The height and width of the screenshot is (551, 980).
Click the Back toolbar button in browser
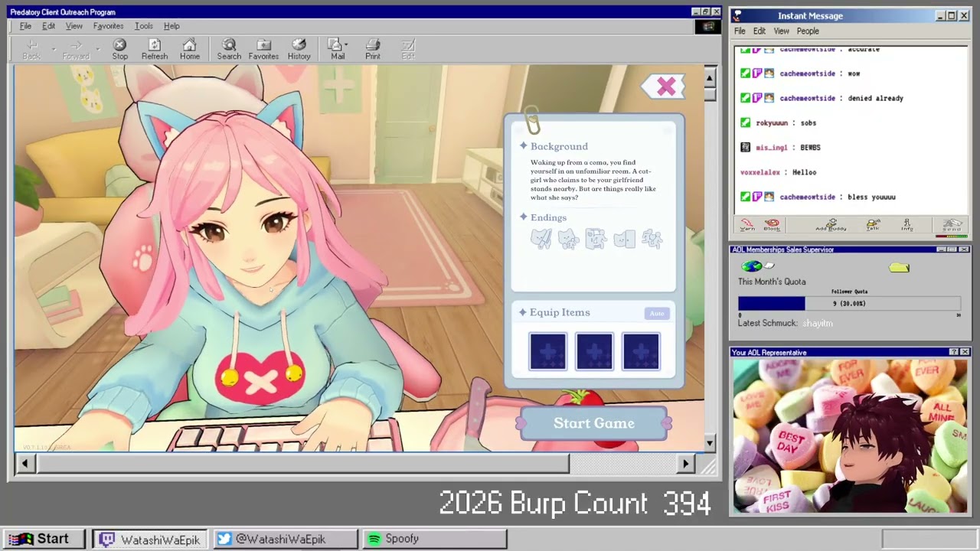[31, 50]
